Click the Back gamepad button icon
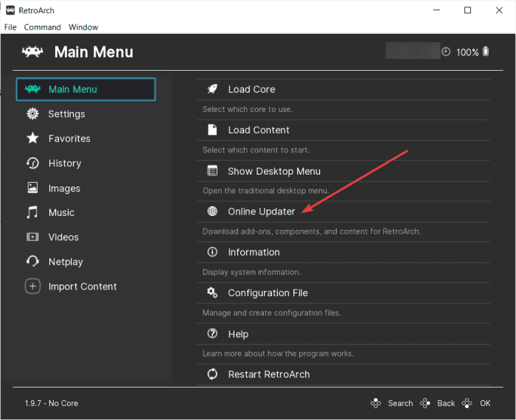This screenshot has width=516, height=420. pyautogui.click(x=425, y=403)
